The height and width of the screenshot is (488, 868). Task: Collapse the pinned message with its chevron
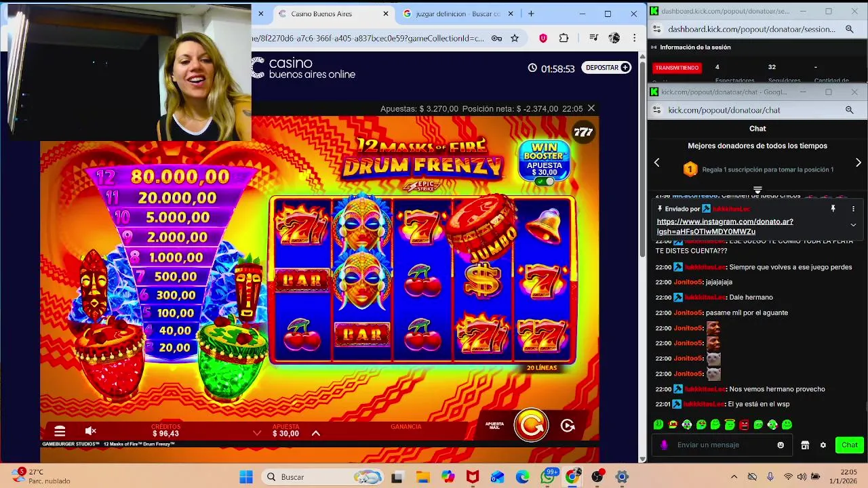pos(853,225)
